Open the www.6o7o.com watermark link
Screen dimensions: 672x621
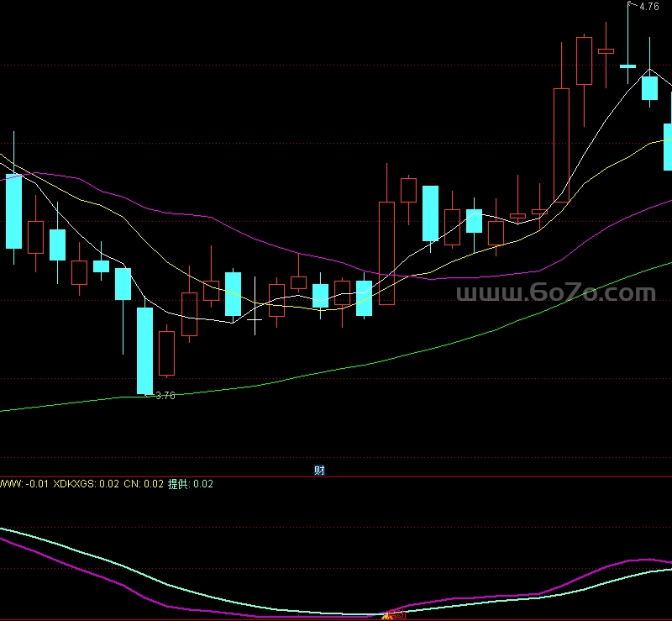point(556,292)
